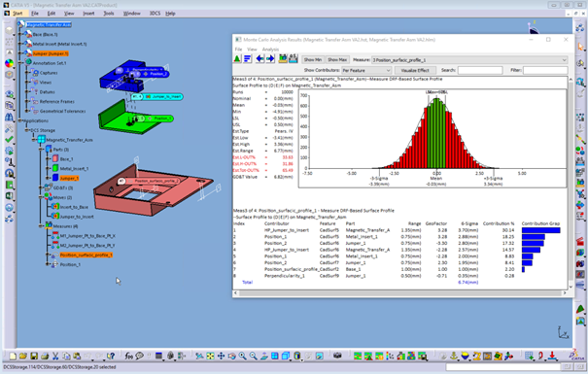Open the Insert menu
This screenshot has height=374, width=588.
(x=88, y=14)
